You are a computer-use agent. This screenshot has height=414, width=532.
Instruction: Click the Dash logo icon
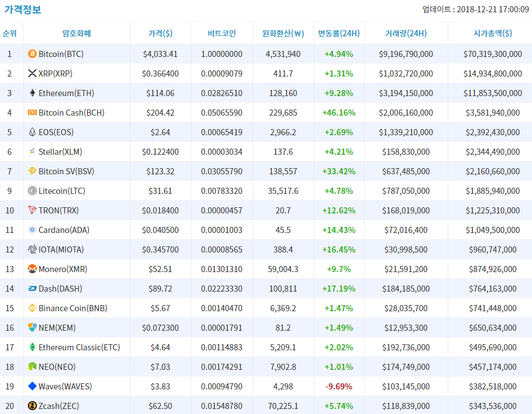[x=32, y=289]
